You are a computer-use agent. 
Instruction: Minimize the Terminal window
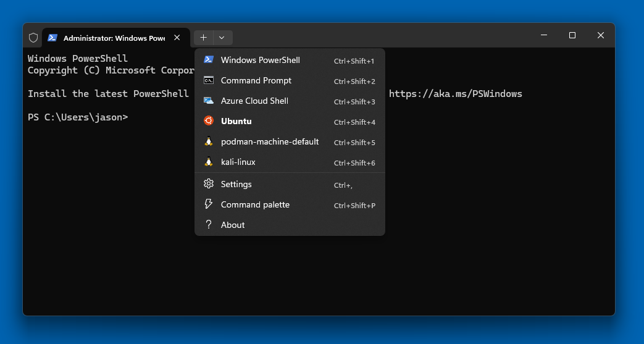pos(544,35)
